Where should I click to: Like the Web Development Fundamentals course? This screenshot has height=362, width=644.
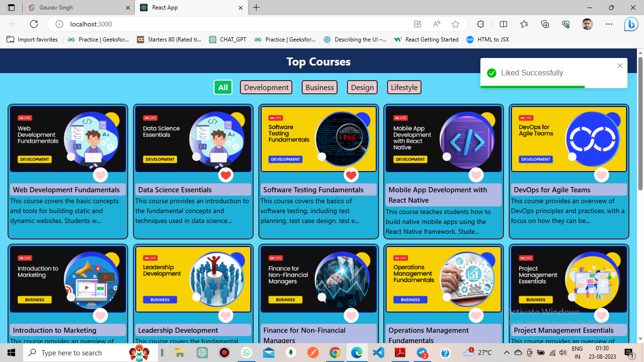[x=100, y=175]
